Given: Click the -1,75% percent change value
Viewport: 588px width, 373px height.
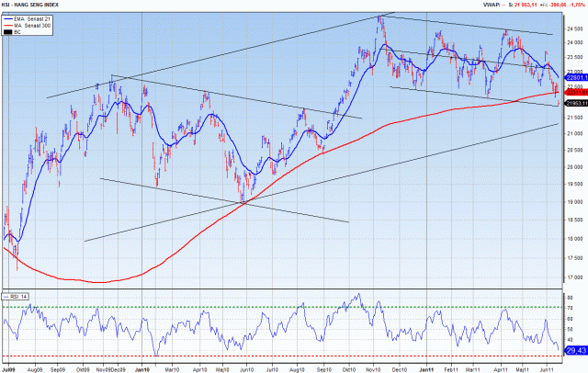Looking at the screenshot, I should [577, 6].
